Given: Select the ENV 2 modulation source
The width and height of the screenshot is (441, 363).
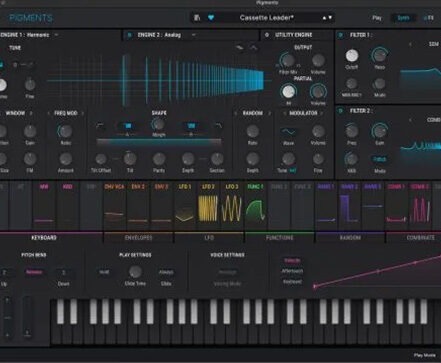Looking at the screenshot, I should pyautogui.click(x=138, y=205).
